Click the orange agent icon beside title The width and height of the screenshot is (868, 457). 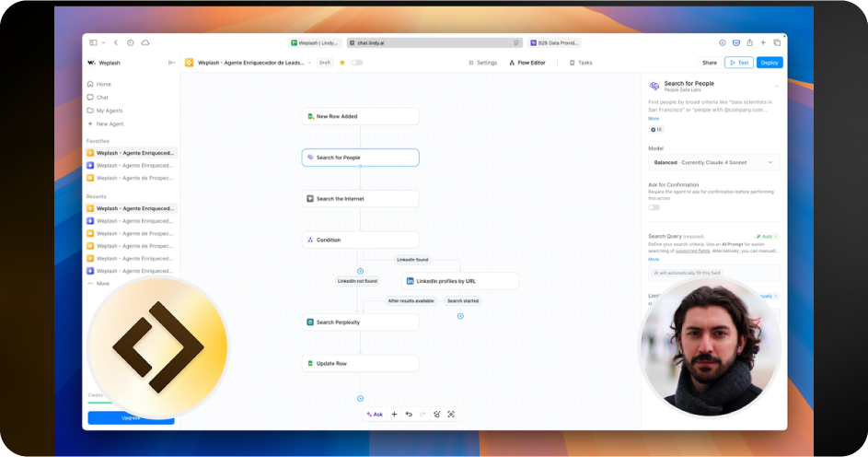190,63
